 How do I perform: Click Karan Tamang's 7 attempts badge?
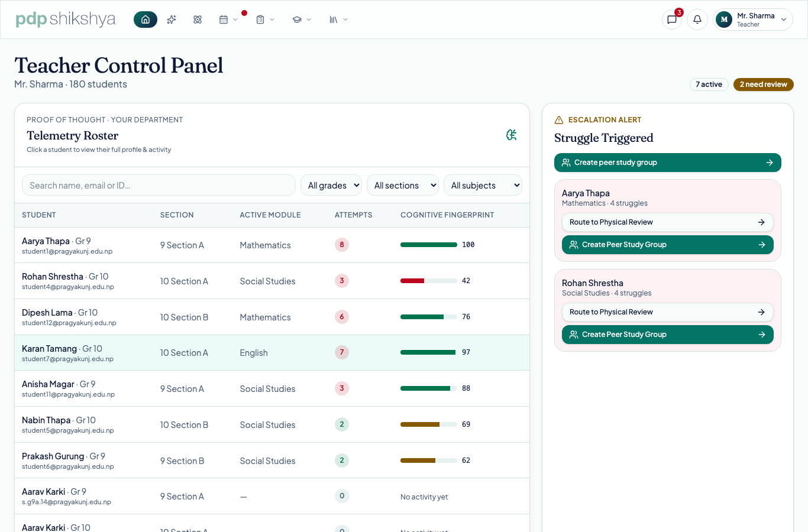coord(342,352)
